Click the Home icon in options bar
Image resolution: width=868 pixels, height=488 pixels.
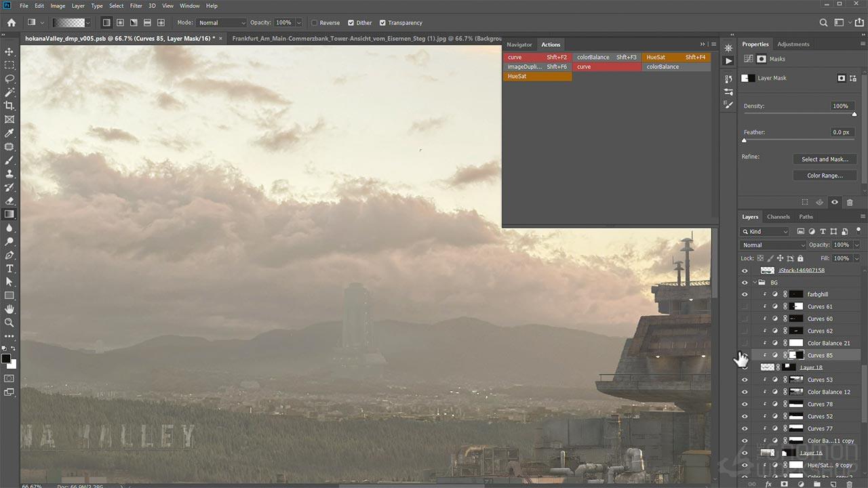coord(11,22)
